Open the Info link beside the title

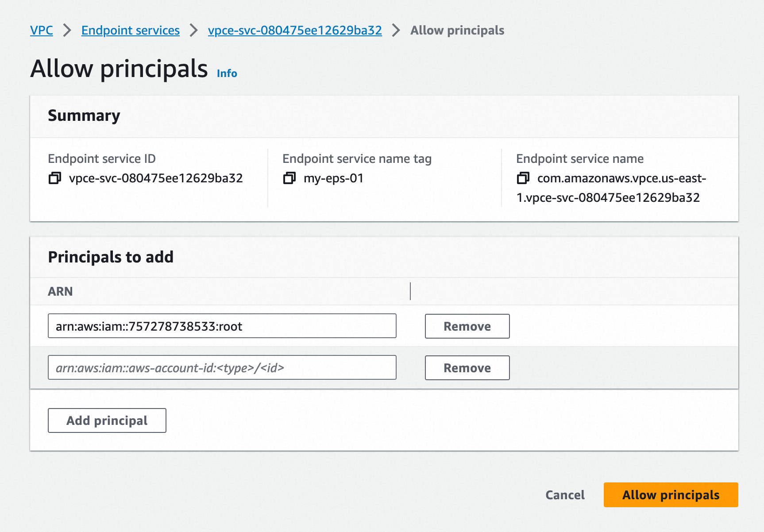(x=227, y=73)
